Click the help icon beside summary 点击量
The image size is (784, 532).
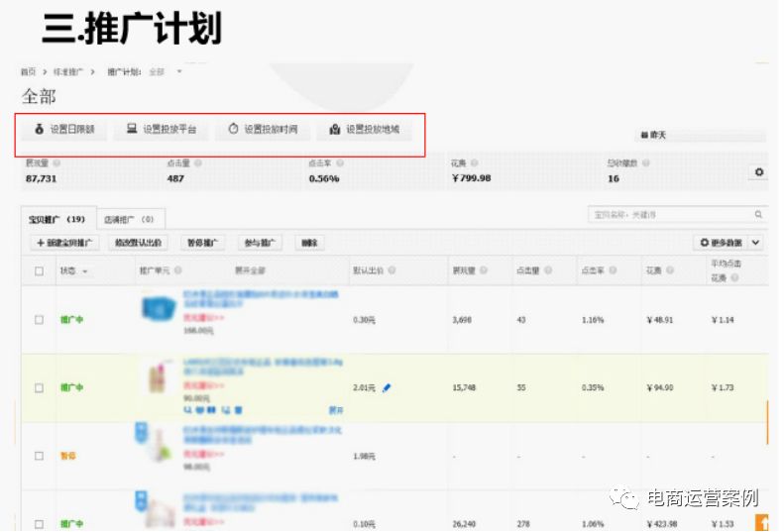pyautogui.click(x=198, y=163)
